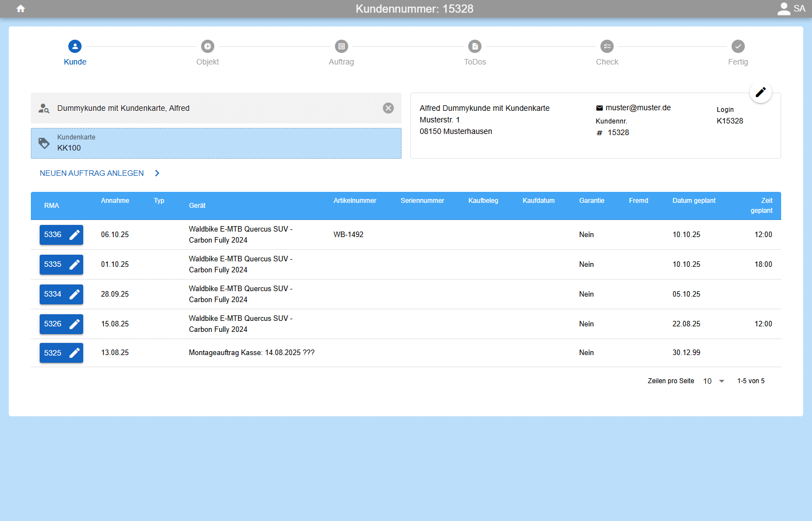Viewport: 812px width, 521px height.
Task: Select the Check step icon
Action: point(607,47)
